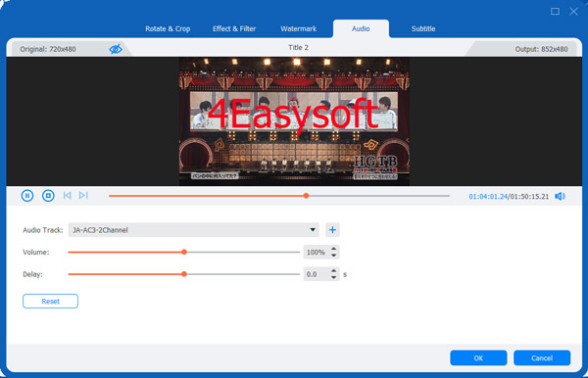This screenshot has height=378, width=588.
Task: Click the video preview frame
Action: coord(294,121)
